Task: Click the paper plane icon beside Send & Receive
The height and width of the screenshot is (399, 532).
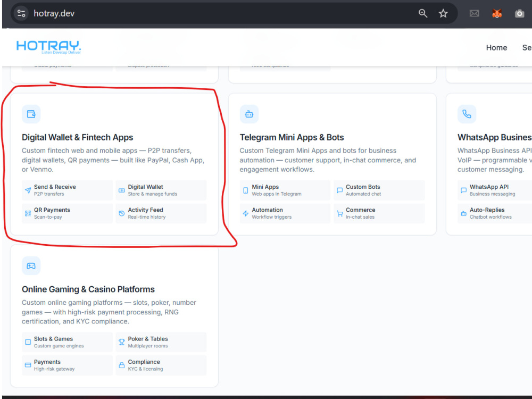Action: coord(28,190)
